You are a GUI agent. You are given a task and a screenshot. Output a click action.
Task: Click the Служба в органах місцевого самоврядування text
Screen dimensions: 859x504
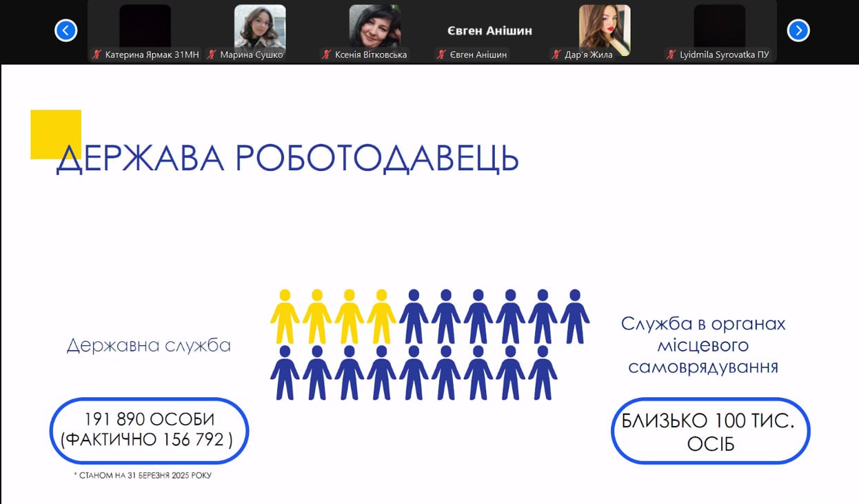pos(703,345)
